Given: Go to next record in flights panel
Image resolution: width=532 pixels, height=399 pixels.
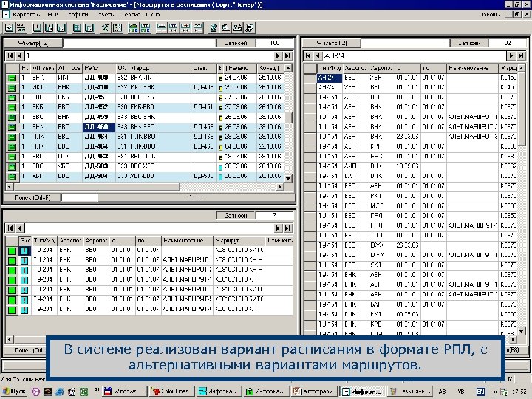Looking at the screenshot, I should click(x=278, y=55).
